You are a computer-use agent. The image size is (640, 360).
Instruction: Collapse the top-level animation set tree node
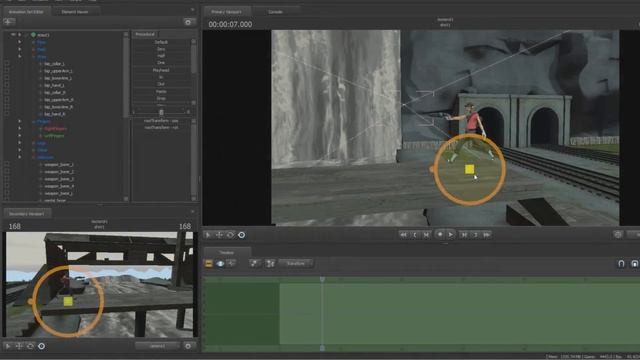point(20,35)
